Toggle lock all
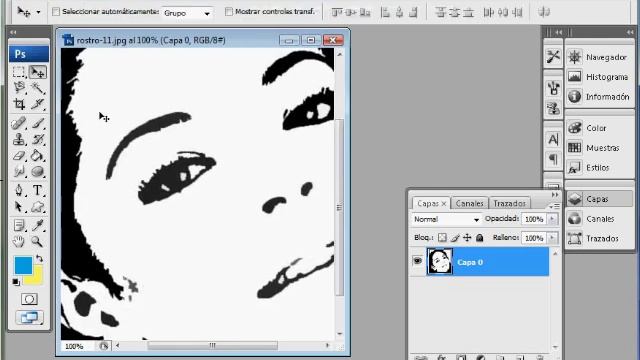 (x=480, y=238)
